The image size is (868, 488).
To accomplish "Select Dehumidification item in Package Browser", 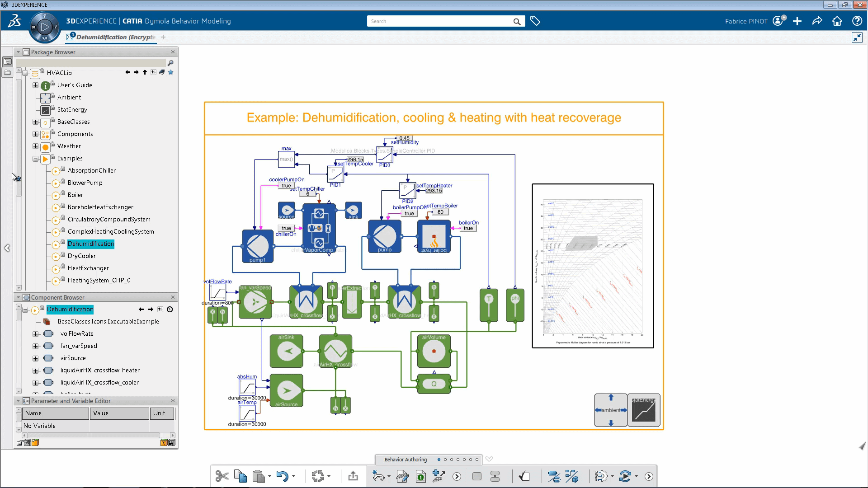I will coord(90,243).
